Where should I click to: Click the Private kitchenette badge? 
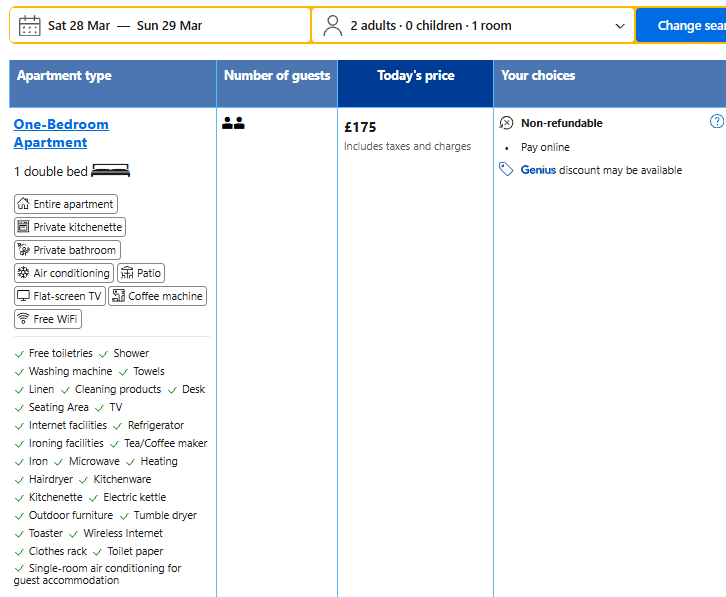70,227
